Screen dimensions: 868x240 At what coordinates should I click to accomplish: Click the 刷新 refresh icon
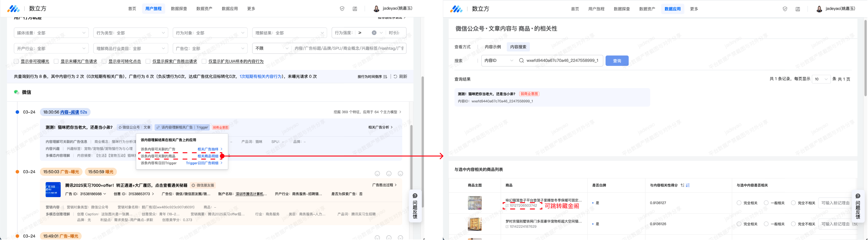tap(395, 76)
